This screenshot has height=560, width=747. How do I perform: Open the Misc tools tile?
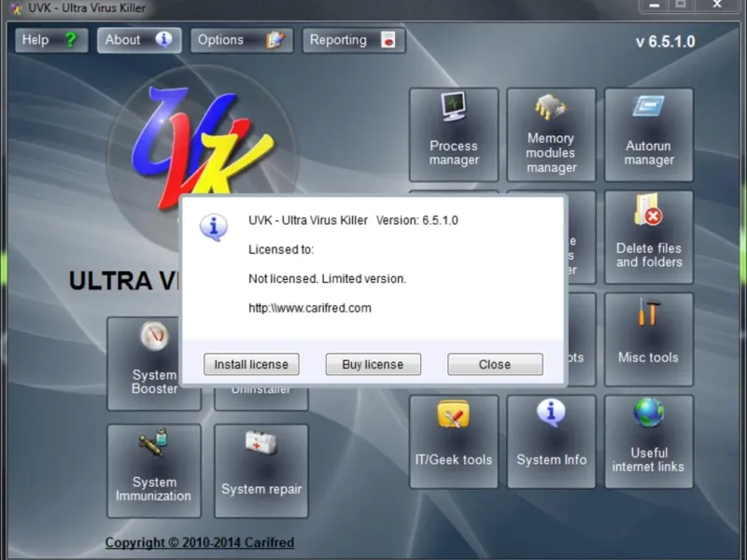point(649,339)
